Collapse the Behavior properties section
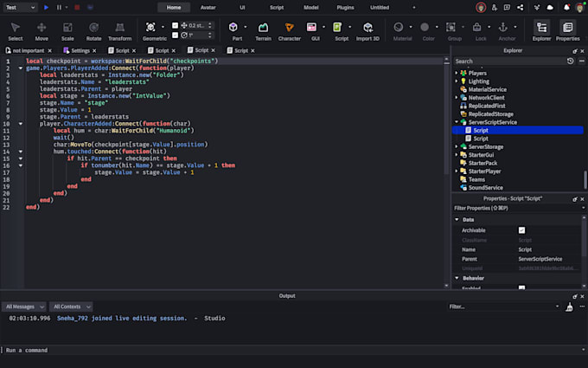 pyautogui.click(x=457, y=278)
